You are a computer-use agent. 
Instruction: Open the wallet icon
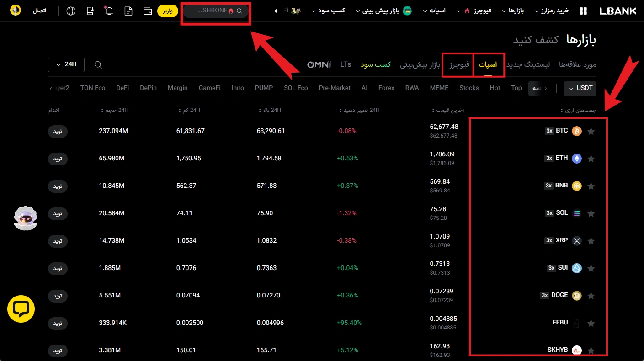click(148, 11)
